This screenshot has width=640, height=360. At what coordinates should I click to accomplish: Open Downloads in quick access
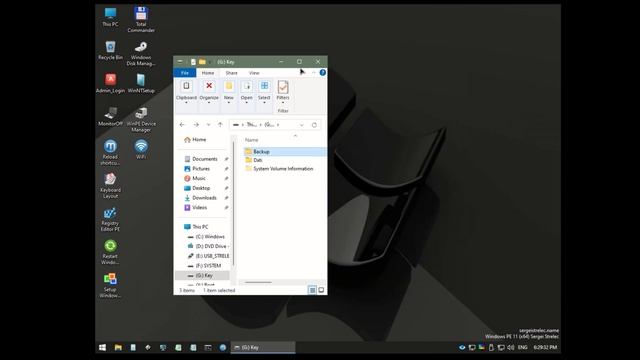pos(204,198)
